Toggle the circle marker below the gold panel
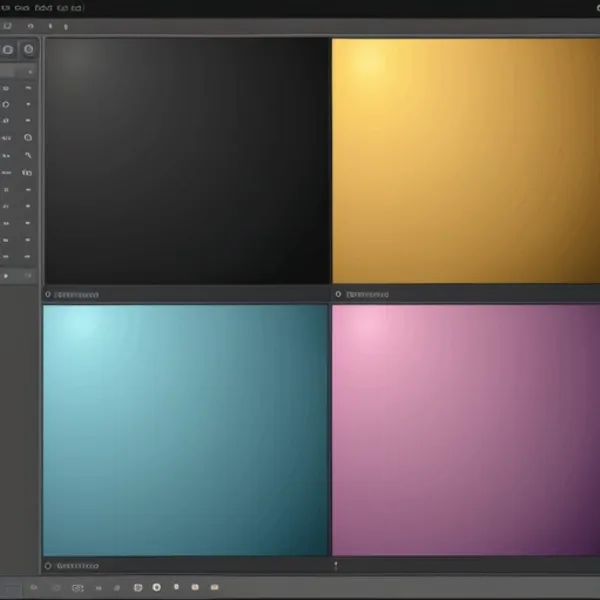 [337, 295]
